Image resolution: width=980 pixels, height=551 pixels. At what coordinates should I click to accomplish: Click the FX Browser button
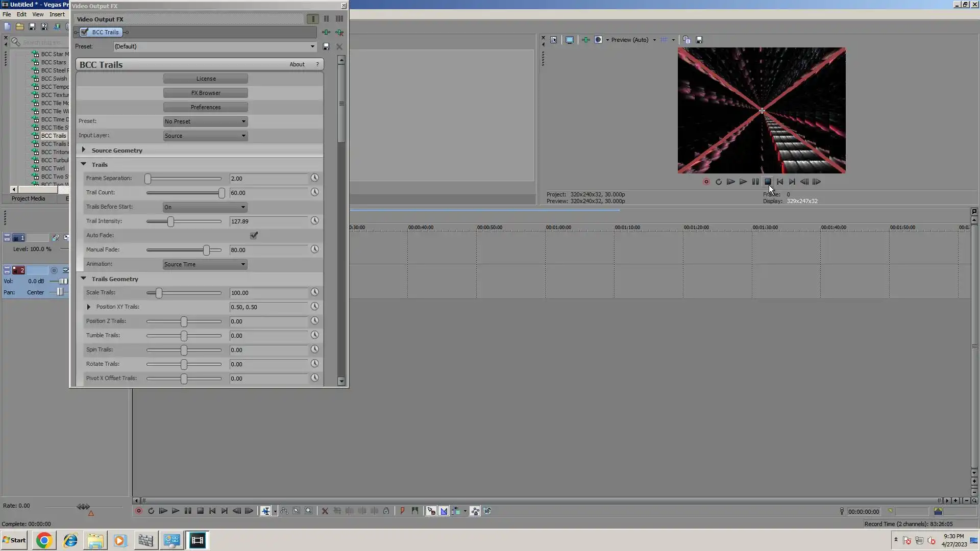(206, 93)
